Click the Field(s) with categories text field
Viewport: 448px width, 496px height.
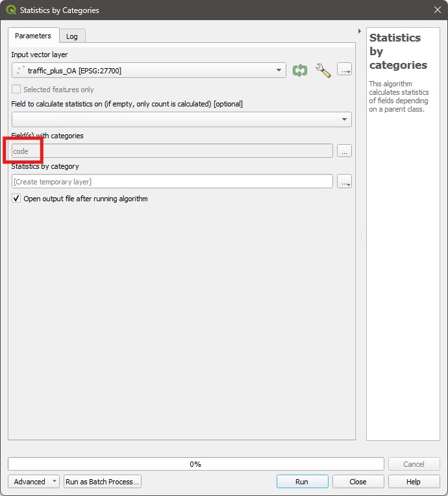coord(172,151)
